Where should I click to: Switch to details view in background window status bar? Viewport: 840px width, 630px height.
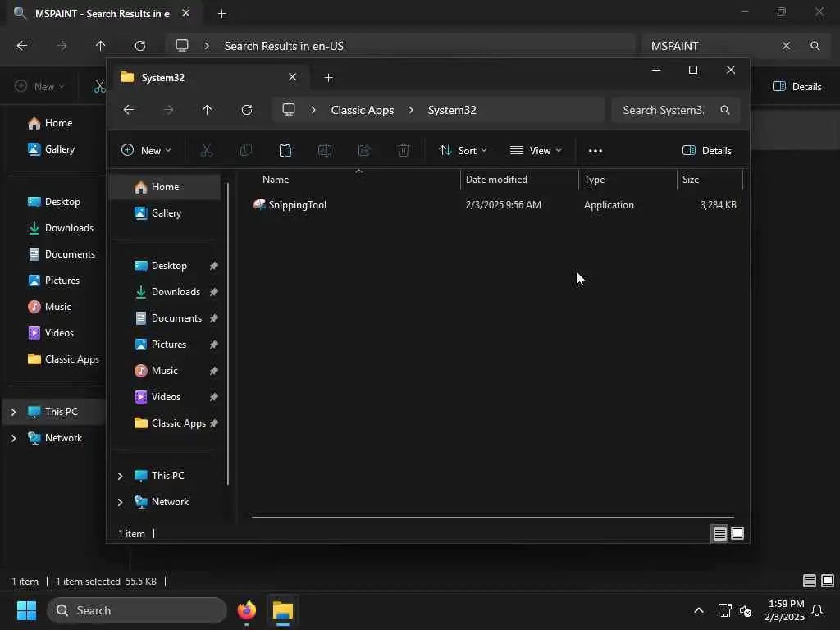810,581
